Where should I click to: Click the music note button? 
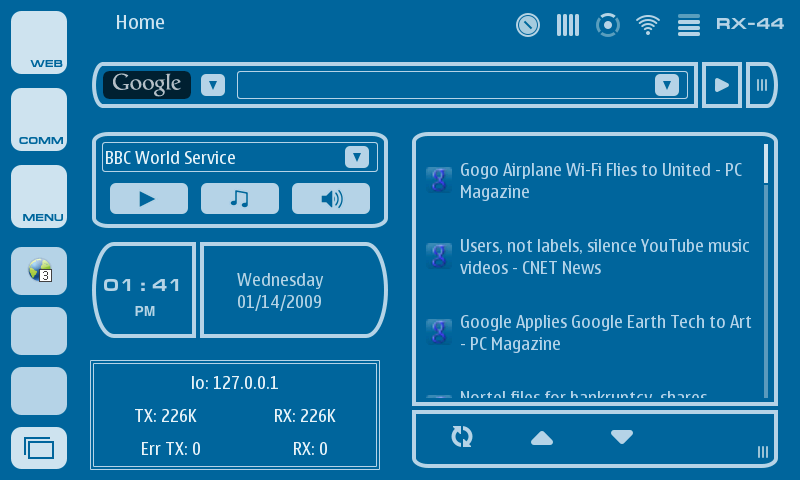point(239,199)
